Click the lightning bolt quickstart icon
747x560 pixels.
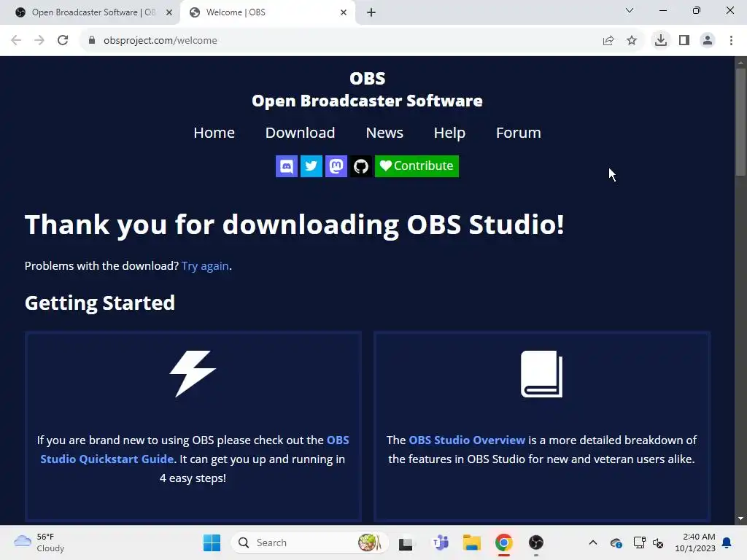(193, 374)
